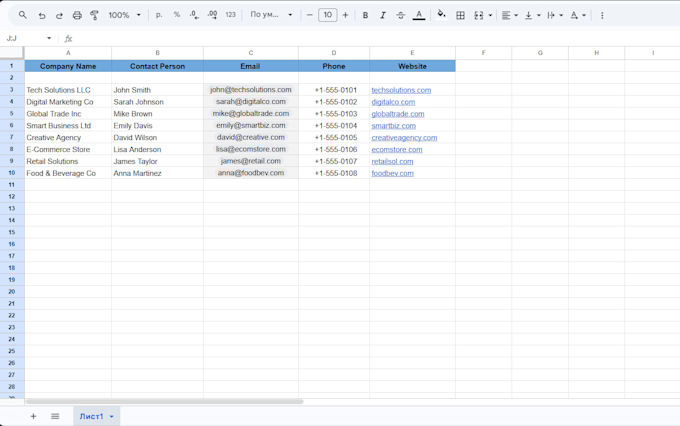The width and height of the screenshot is (680, 426).
Task: Open the globaltrade.com link
Action: (398, 114)
